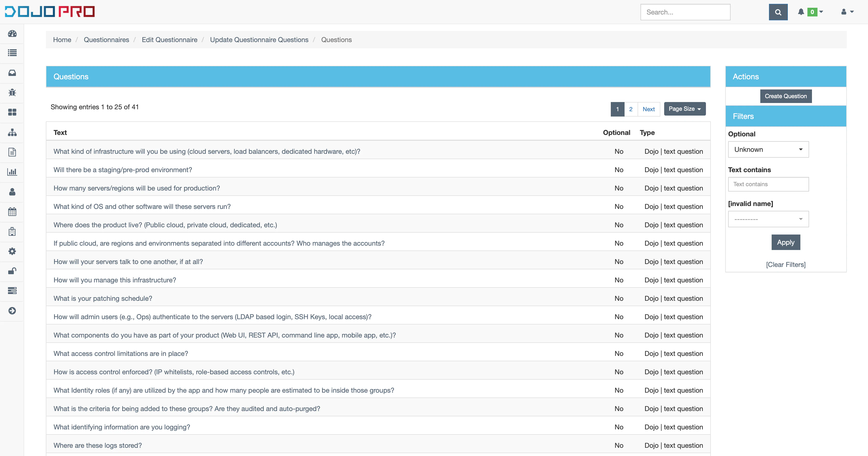
Task: Open the dashboard speedometer icon in sidebar
Action: tap(12, 34)
